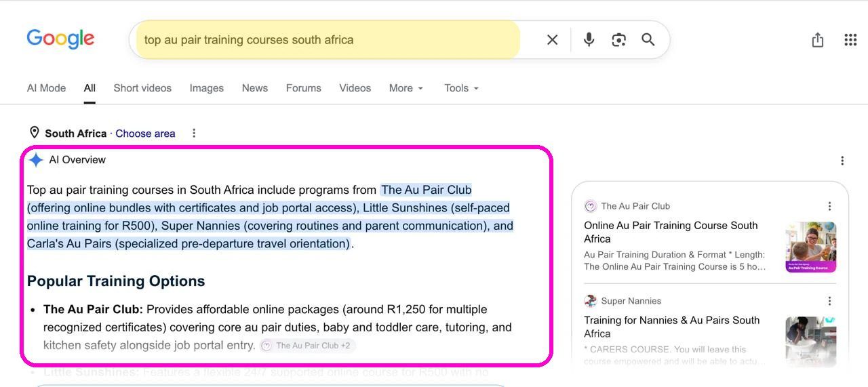
Task: Click the location pin icon
Action: (35, 133)
